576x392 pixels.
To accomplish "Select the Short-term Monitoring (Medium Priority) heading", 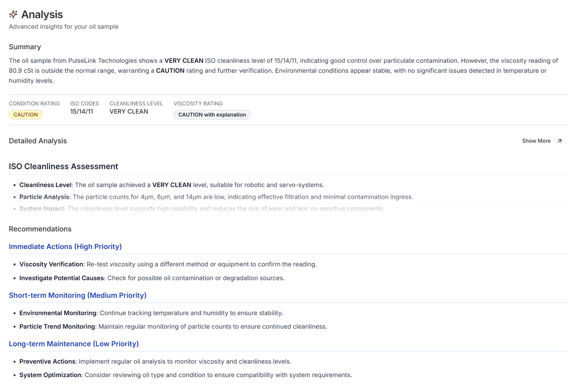I will [x=78, y=295].
